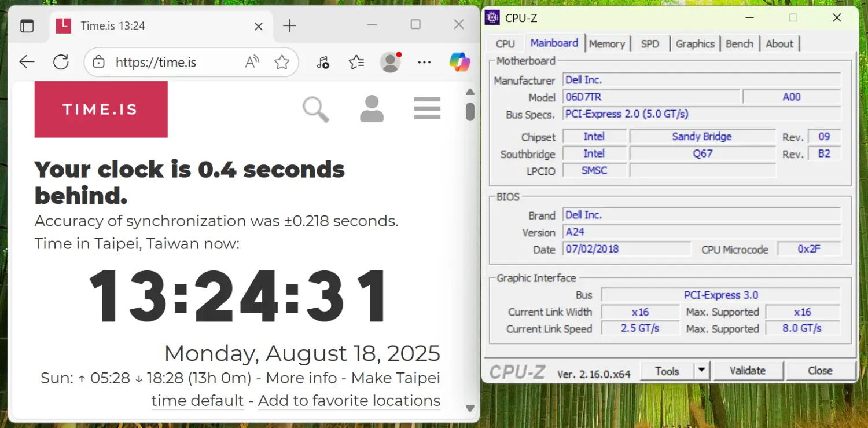Add page to favorites star
The width and height of the screenshot is (868, 428).
pyautogui.click(x=282, y=62)
